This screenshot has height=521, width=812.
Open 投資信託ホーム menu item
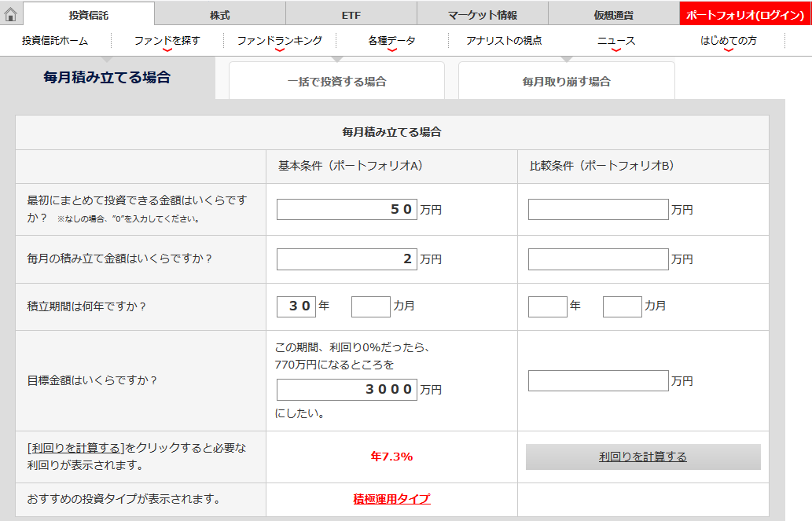(x=55, y=41)
